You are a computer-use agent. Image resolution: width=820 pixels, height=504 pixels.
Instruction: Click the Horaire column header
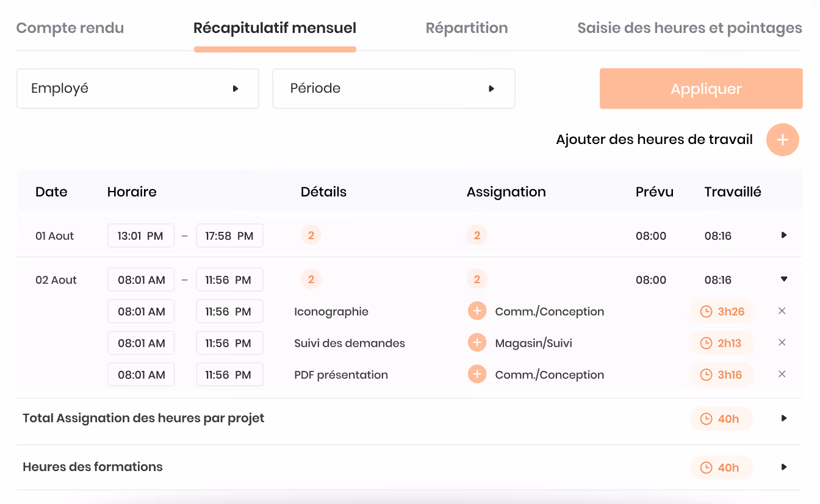pos(132,192)
